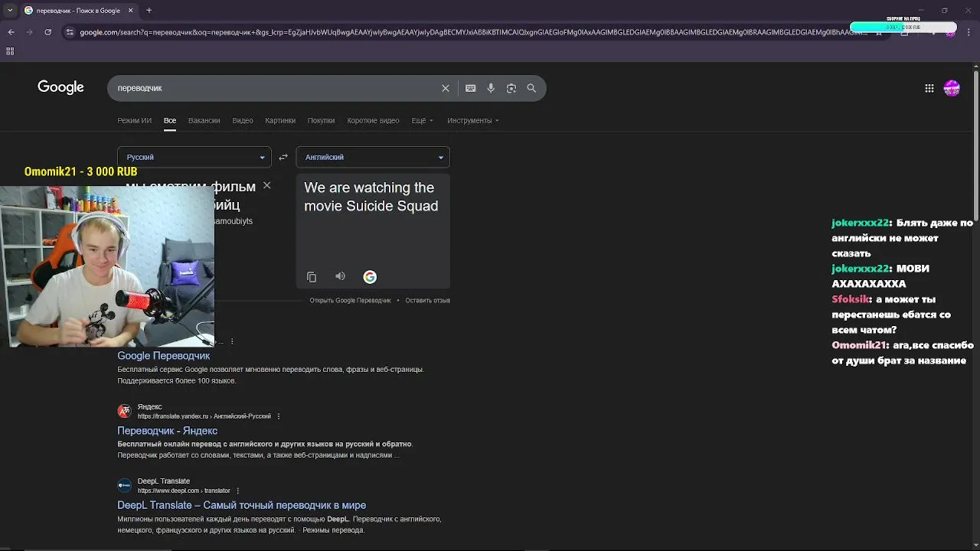This screenshot has width=980, height=551.
Task: Open the Google account avatar menu
Action: coord(952,88)
